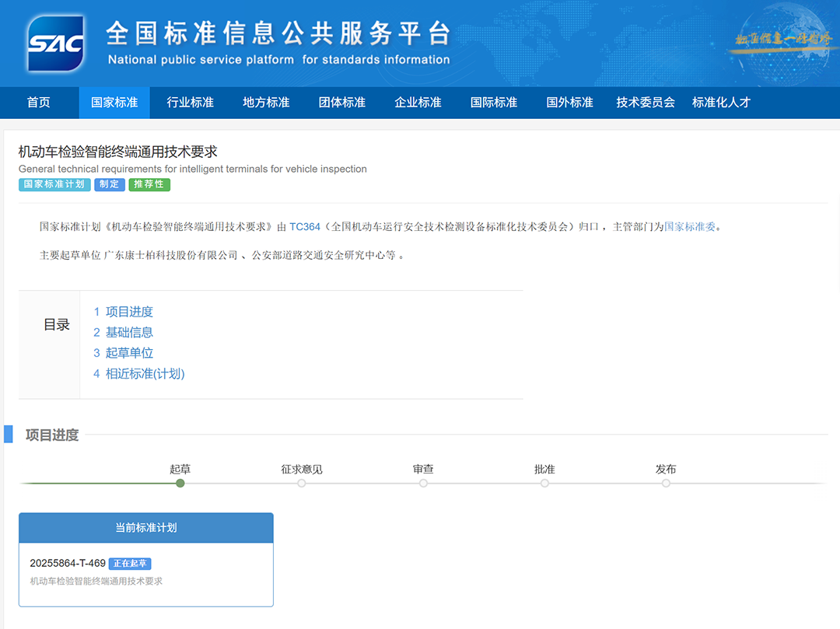Open 基础信息 via the 目录 list
This screenshot has width=840, height=629.
[x=129, y=332]
